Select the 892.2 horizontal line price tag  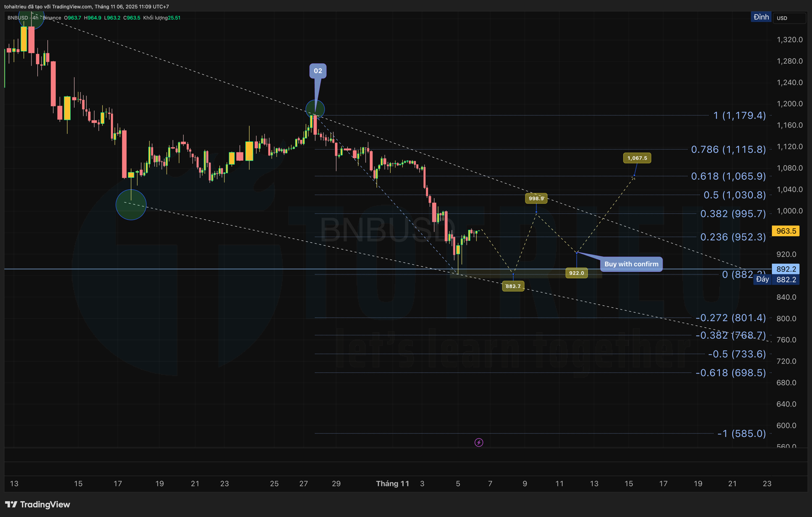coord(786,269)
